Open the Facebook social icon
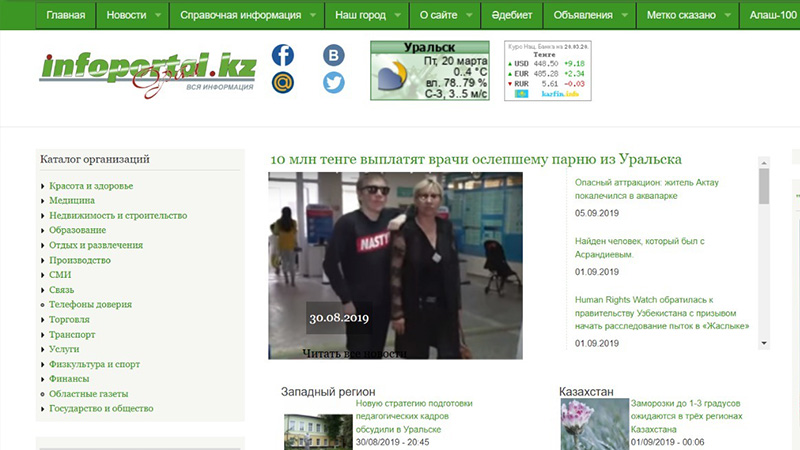Screen dimensions: 800x450 point(283,55)
